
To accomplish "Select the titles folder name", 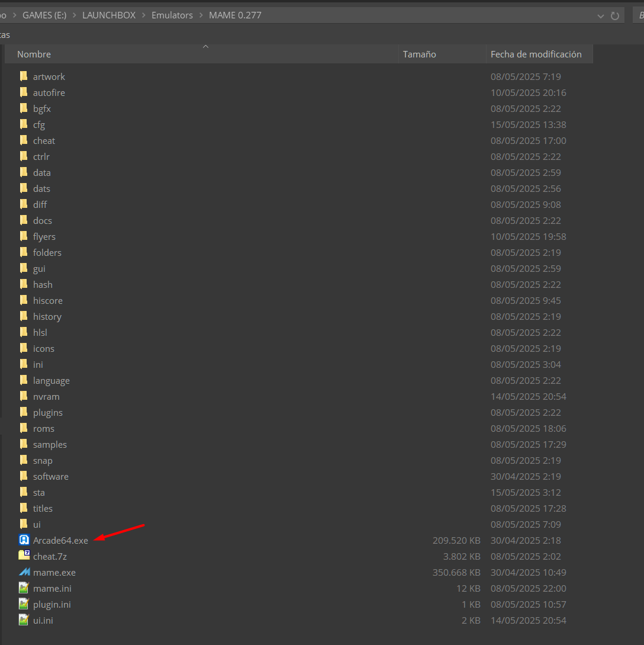I will point(43,508).
